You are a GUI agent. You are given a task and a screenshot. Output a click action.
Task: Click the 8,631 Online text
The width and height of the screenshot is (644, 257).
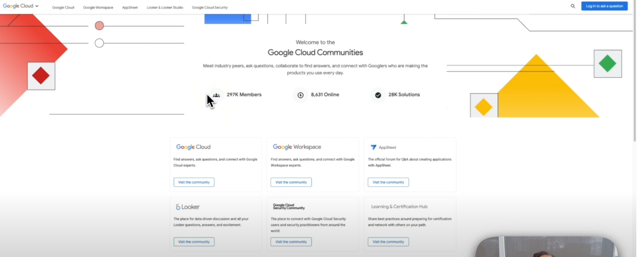point(325,95)
